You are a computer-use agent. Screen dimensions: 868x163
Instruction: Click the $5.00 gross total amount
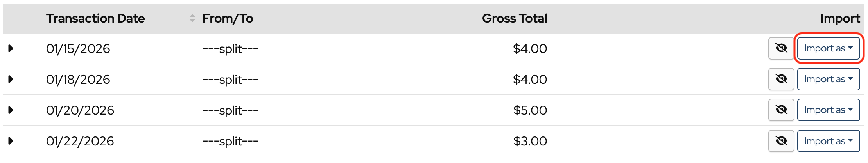[x=530, y=110]
